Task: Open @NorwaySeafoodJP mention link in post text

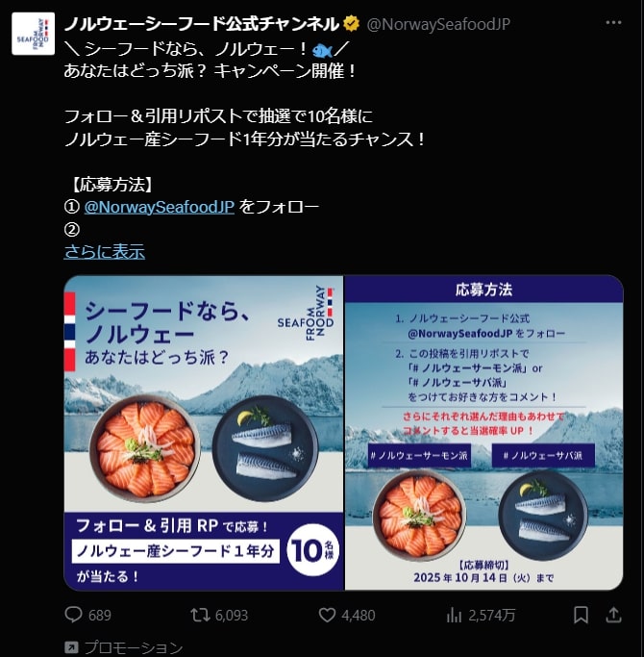Action: 160,207
